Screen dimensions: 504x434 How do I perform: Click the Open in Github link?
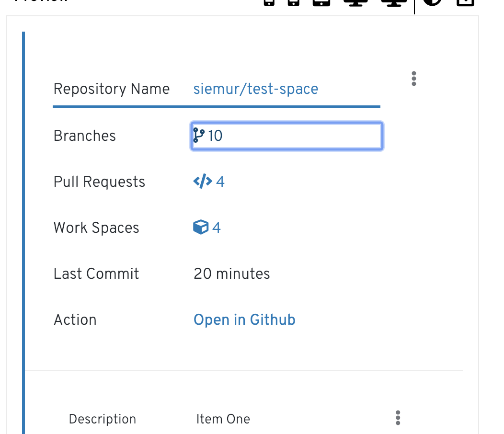pyautogui.click(x=244, y=320)
